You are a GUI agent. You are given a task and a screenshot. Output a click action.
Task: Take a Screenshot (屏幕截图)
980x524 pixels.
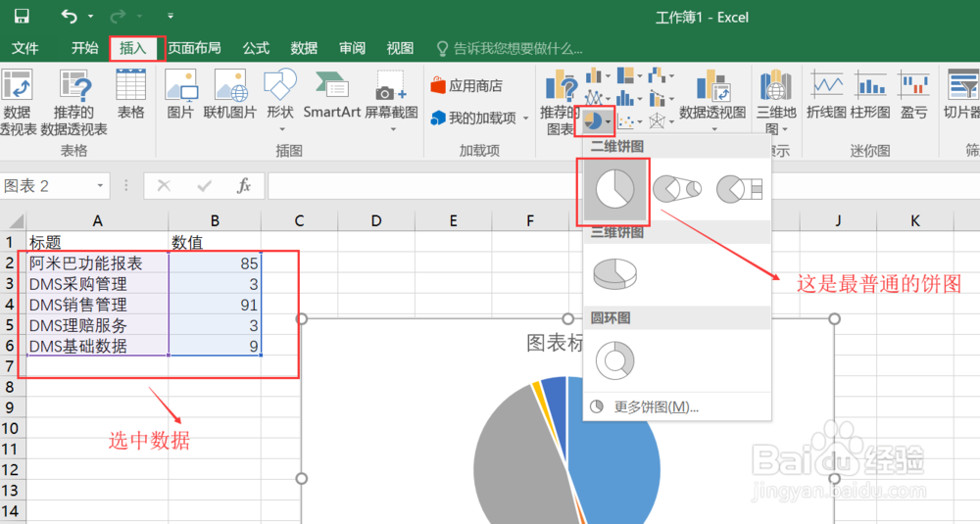[391, 99]
